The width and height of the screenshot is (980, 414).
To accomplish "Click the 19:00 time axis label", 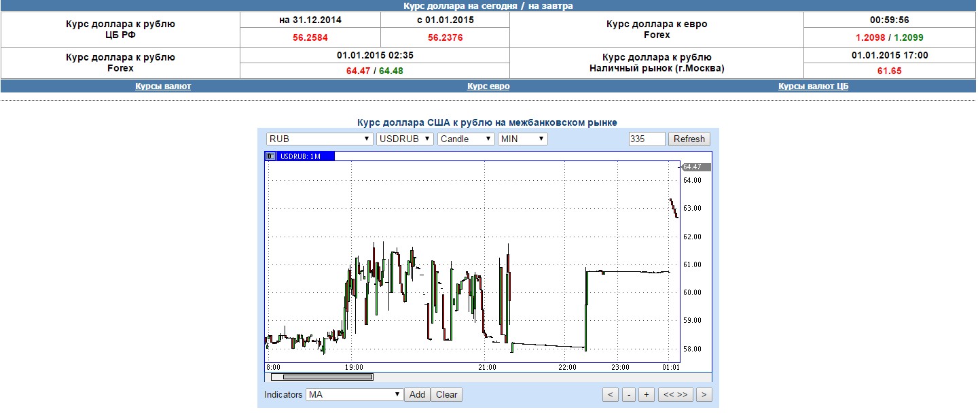I will 354,367.
